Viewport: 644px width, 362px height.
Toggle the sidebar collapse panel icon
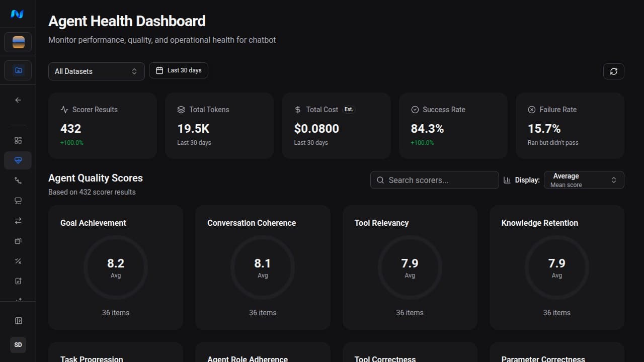[18, 321]
